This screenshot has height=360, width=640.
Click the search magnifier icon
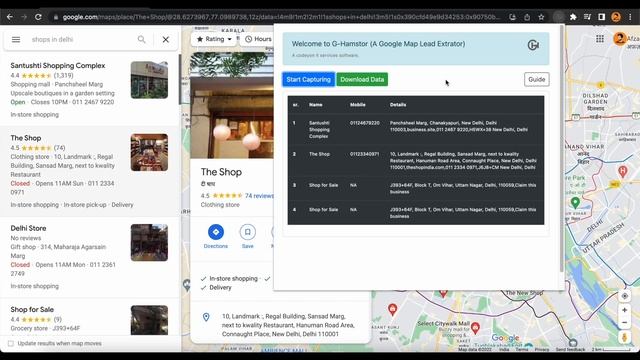tap(142, 40)
